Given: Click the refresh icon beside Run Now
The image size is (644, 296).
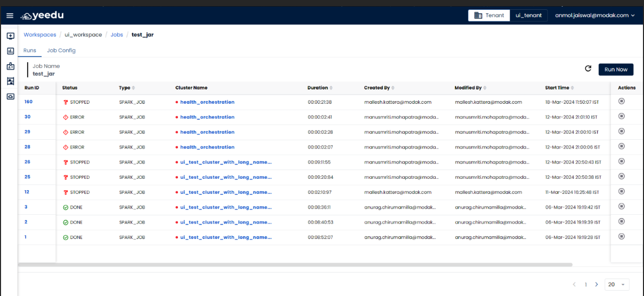Looking at the screenshot, I should coord(588,69).
